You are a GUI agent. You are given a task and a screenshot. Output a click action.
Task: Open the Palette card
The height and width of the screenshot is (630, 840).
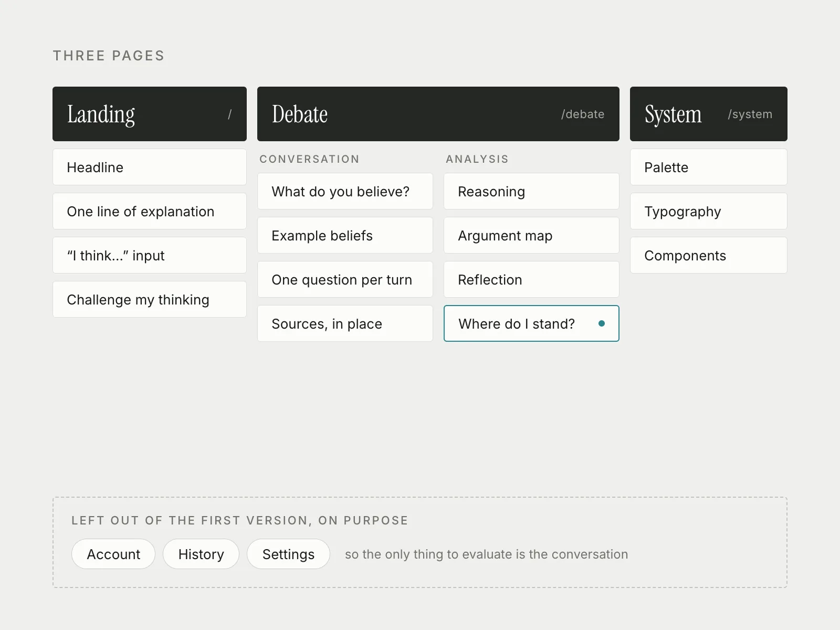709,167
